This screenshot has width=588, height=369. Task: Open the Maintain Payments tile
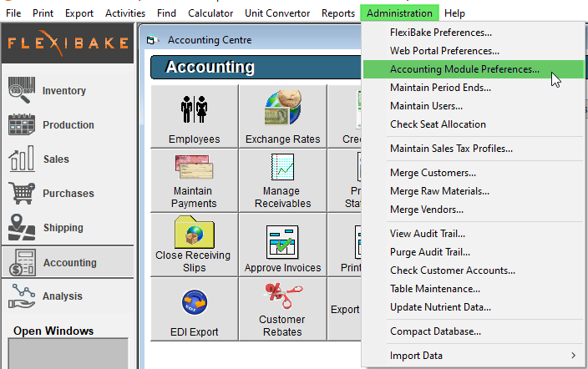(x=195, y=181)
